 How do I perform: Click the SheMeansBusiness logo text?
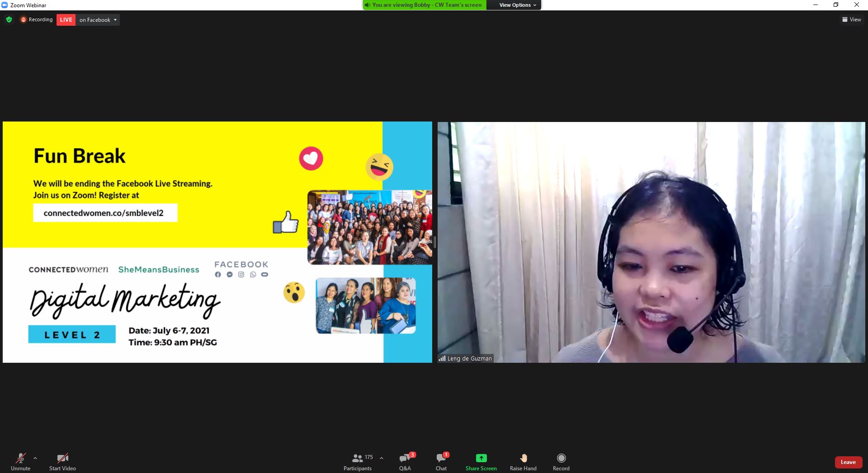159,269
